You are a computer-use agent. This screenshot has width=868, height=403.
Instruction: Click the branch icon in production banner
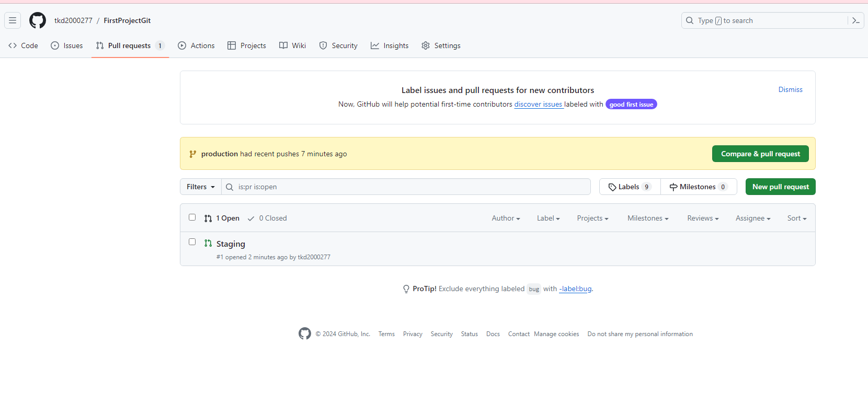(193, 154)
